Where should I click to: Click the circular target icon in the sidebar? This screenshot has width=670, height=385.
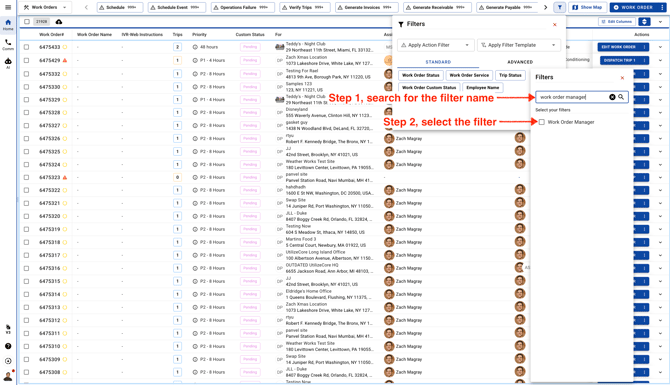click(8, 361)
